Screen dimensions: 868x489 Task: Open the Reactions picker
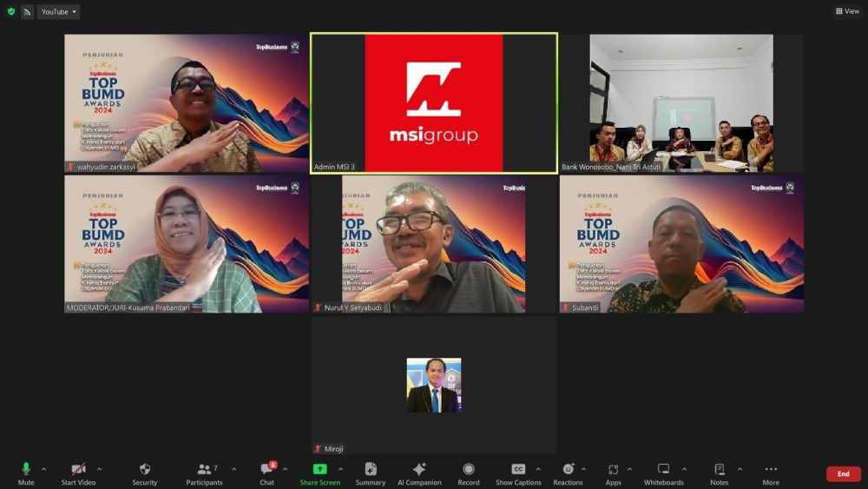pyautogui.click(x=568, y=473)
